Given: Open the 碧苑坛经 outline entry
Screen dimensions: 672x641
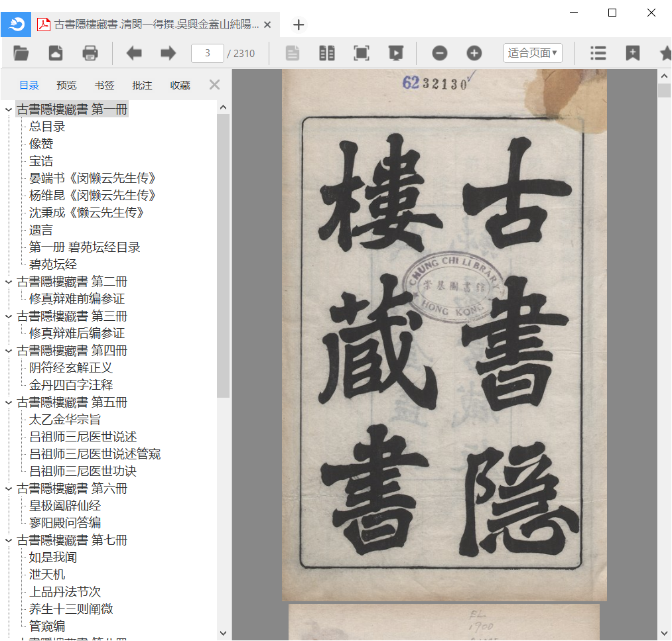Looking at the screenshot, I should click(53, 264).
